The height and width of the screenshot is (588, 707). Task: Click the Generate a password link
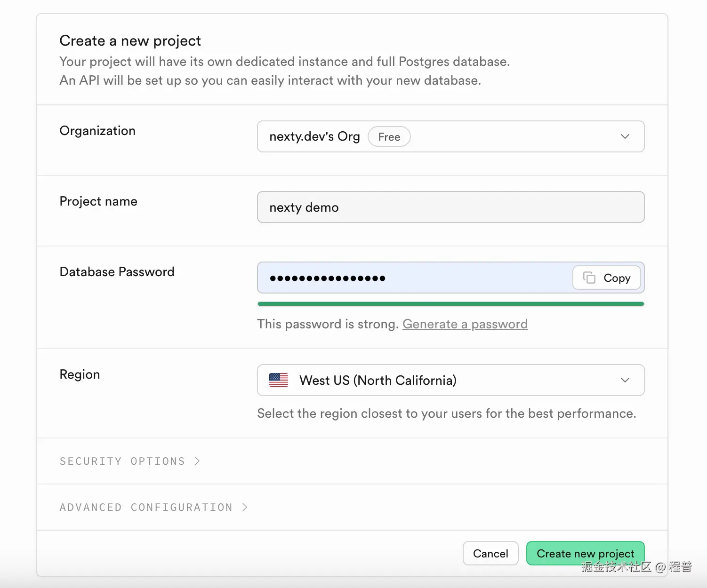pyautogui.click(x=465, y=324)
